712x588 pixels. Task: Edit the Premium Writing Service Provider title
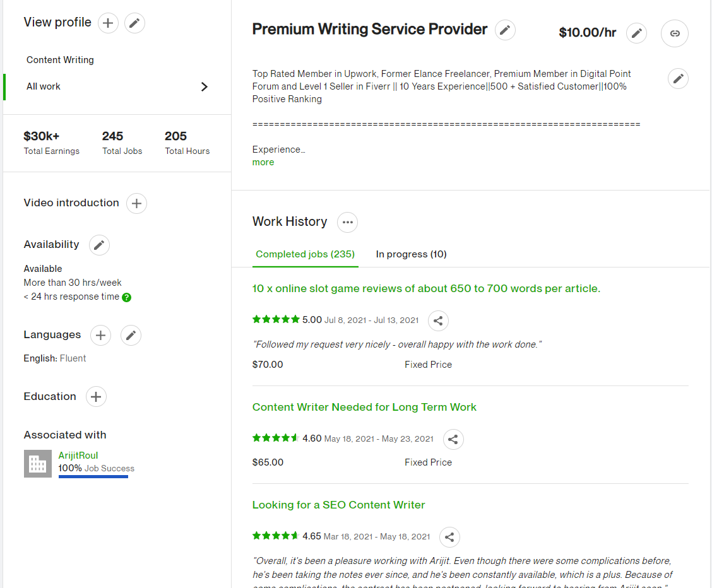click(504, 30)
